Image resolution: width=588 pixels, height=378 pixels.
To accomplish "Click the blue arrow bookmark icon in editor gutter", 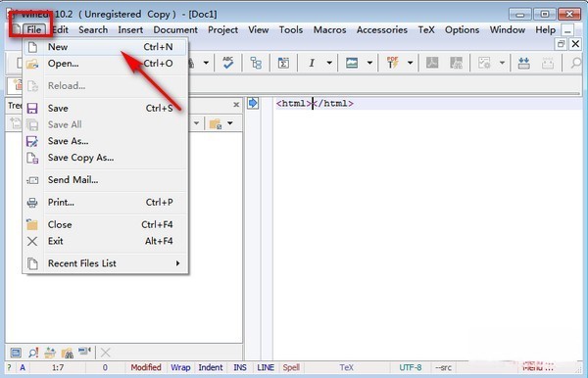I will coord(253,103).
